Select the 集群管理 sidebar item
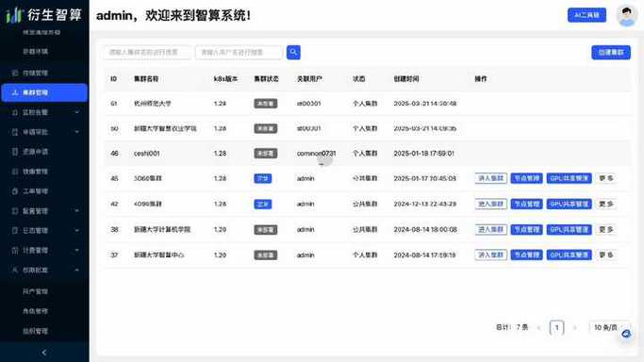This screenshot has width=644, height=362. click(44, 92)
